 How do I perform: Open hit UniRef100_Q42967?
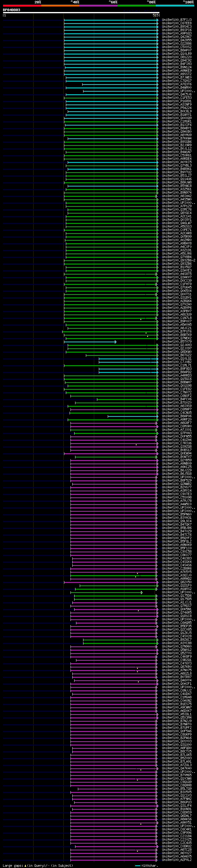tap(176, 37)
